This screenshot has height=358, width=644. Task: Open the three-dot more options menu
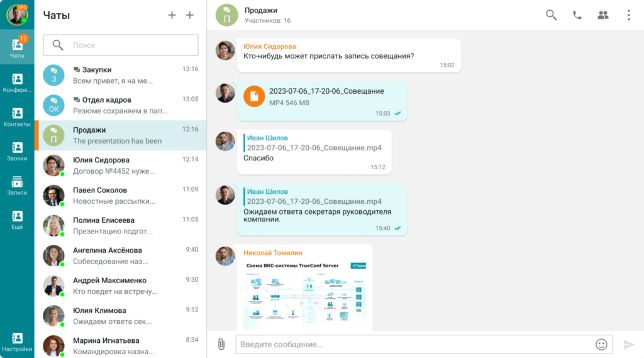(628, 15)
